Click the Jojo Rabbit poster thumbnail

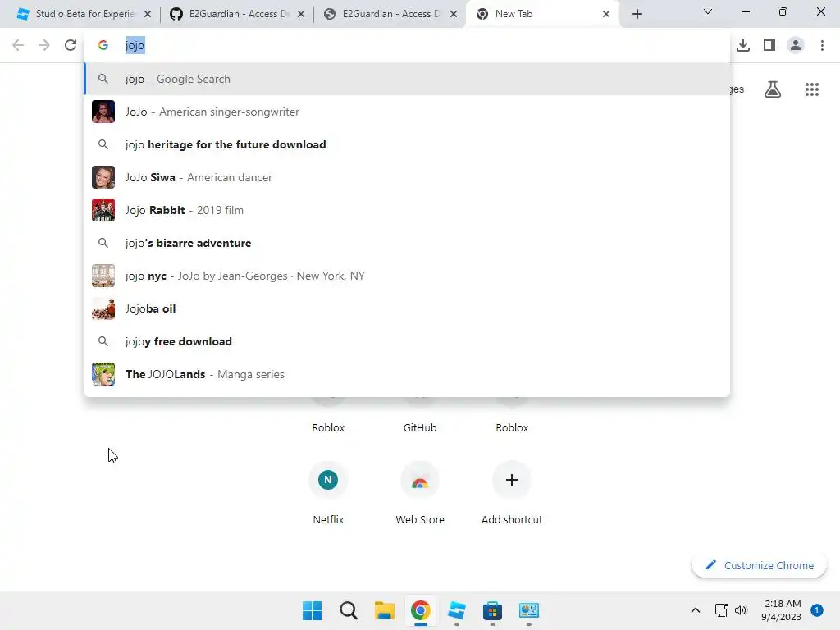point(103,210)
